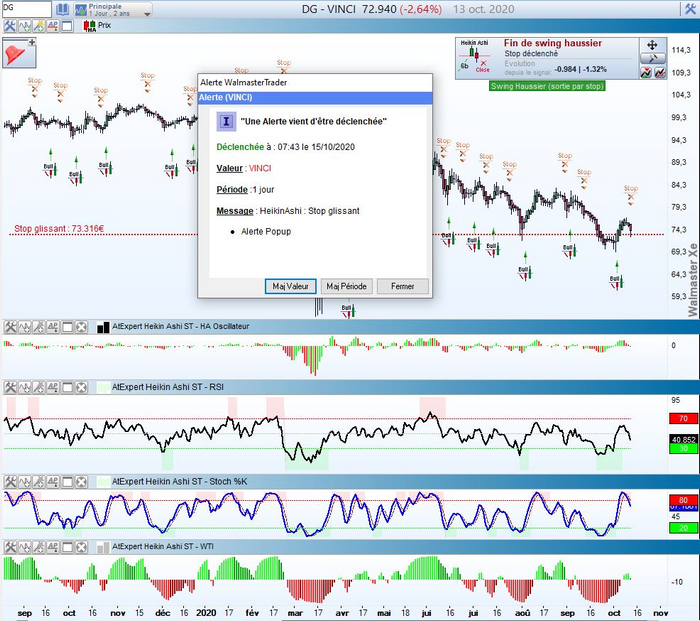Image resolution: width=700 pixels, height=621 pixels.
Task: Click Stoch level 80 red label
Action: click(x=683, y=500)
